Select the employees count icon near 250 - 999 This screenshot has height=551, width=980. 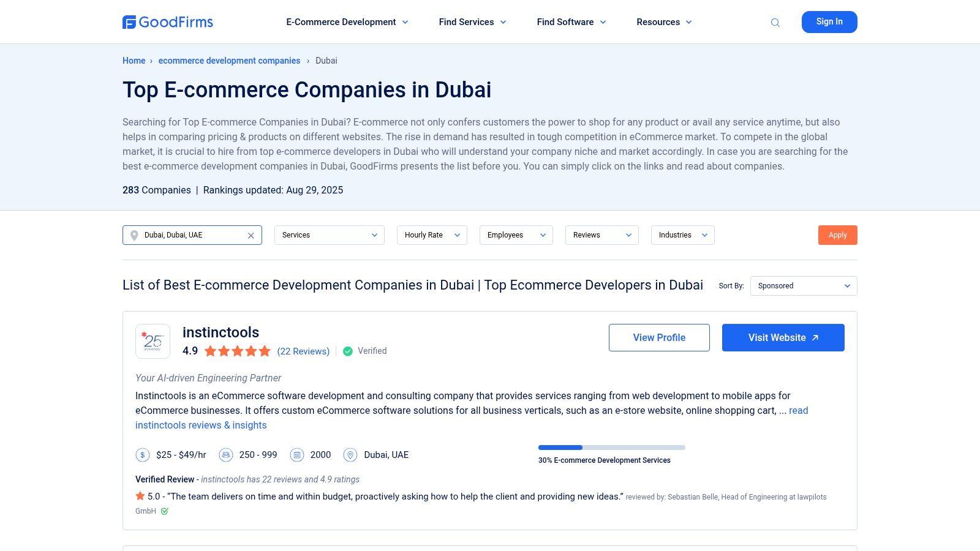coord(226,455)
